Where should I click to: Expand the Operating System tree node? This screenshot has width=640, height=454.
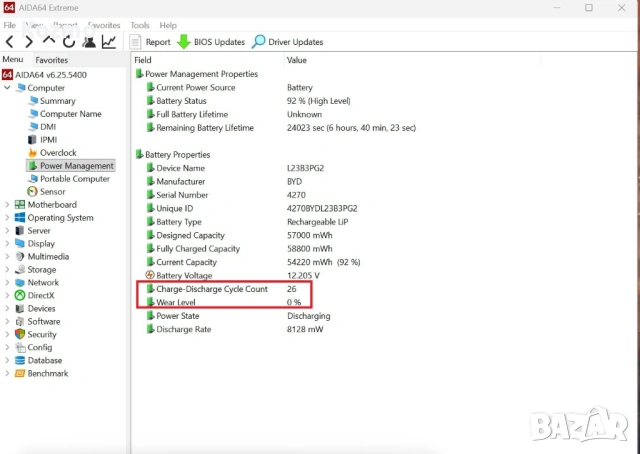[7, 218]
